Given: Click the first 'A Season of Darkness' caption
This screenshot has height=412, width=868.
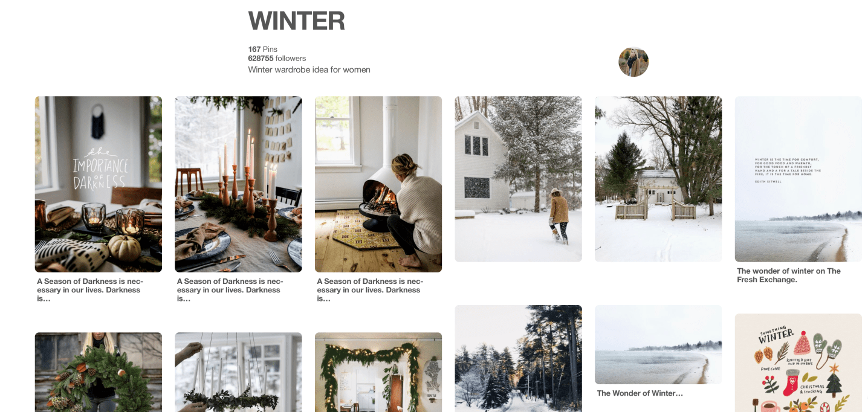Looking at the screenshot, I should [91, 290].
